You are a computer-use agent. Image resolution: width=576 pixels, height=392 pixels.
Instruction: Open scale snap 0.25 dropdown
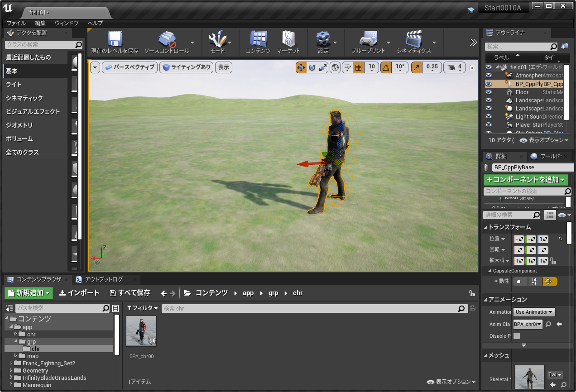(432, 67)
